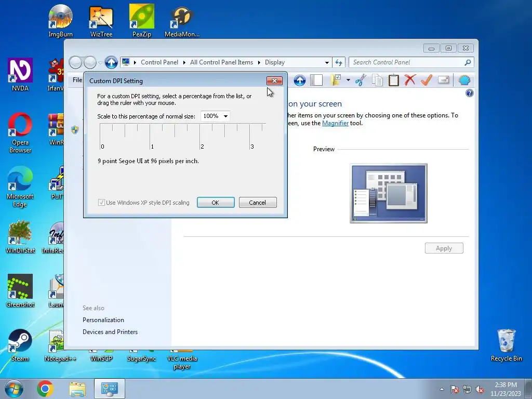Toggle Use Windows XP style DPI scaling
Viewport: 532px width, 399px height.
pos(144,203)
